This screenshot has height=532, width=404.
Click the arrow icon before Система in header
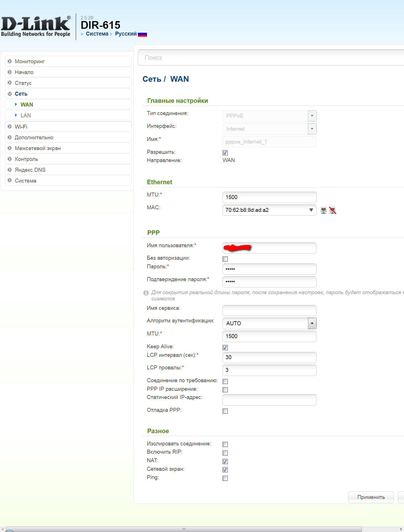coord(82,34)
